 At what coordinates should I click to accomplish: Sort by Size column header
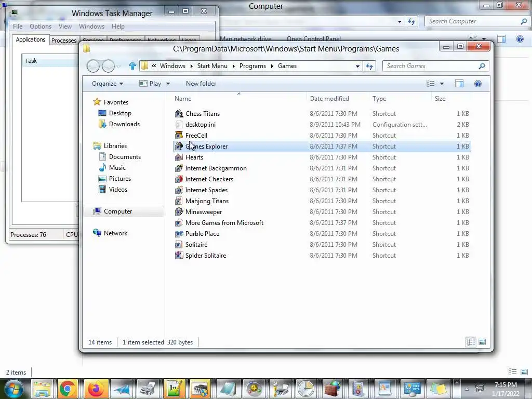tap(453, 99)
